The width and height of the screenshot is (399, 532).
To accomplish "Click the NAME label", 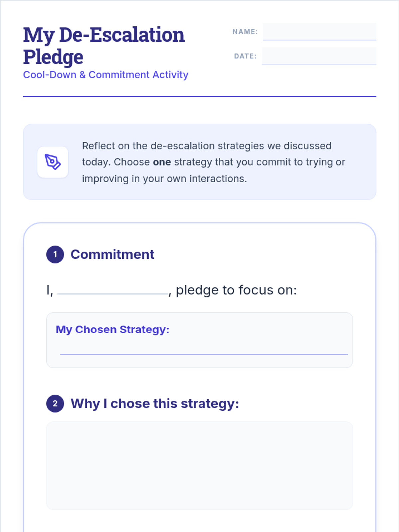I will [x=245, y=32].
